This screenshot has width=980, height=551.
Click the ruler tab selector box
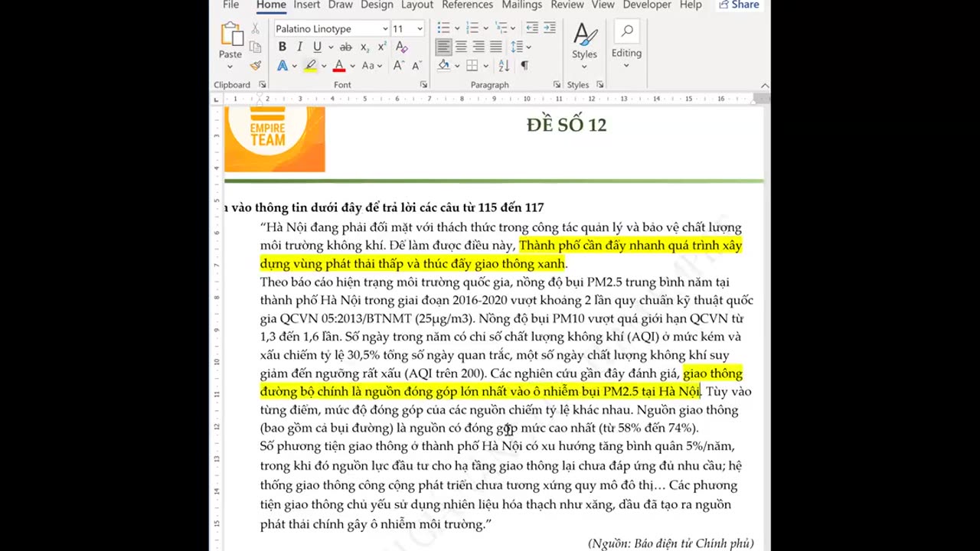[216, 99]
